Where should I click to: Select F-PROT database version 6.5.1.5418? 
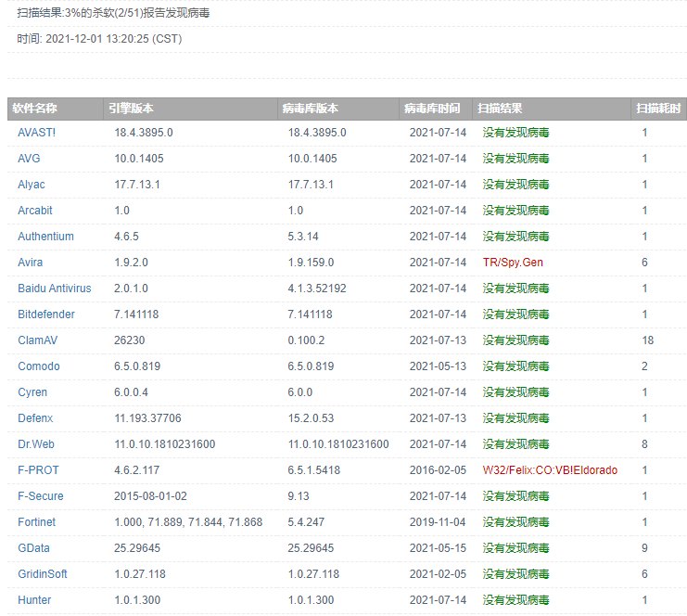(313, 470)
